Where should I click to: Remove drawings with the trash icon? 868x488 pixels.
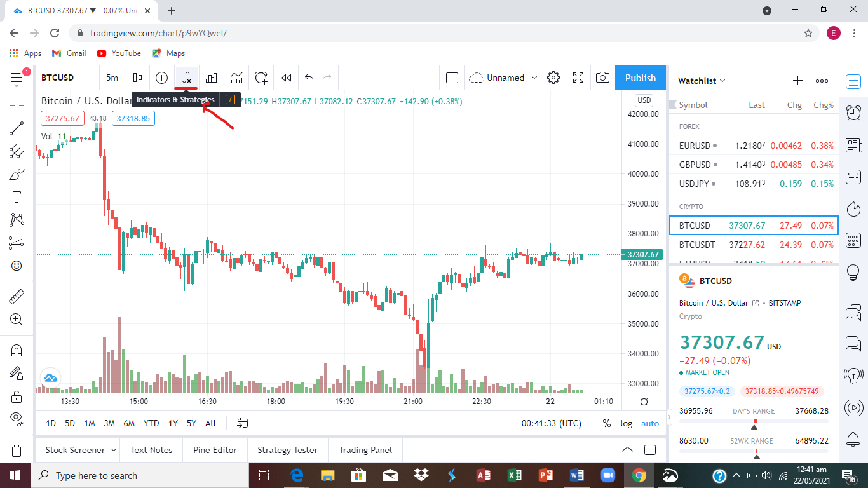click(17, 451)
